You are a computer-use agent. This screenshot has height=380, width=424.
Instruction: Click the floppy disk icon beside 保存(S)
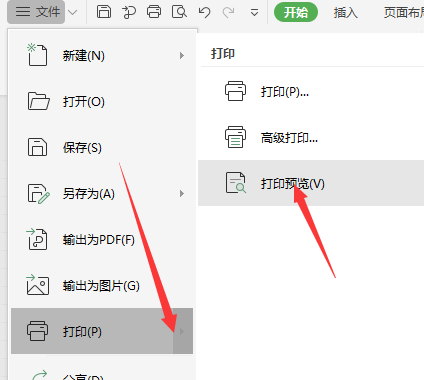[37, 147]
